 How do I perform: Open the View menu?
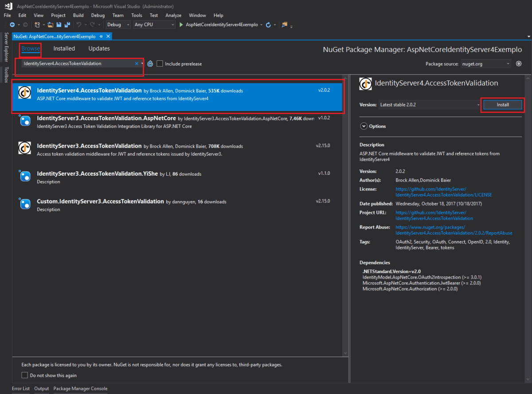point(39,15)
